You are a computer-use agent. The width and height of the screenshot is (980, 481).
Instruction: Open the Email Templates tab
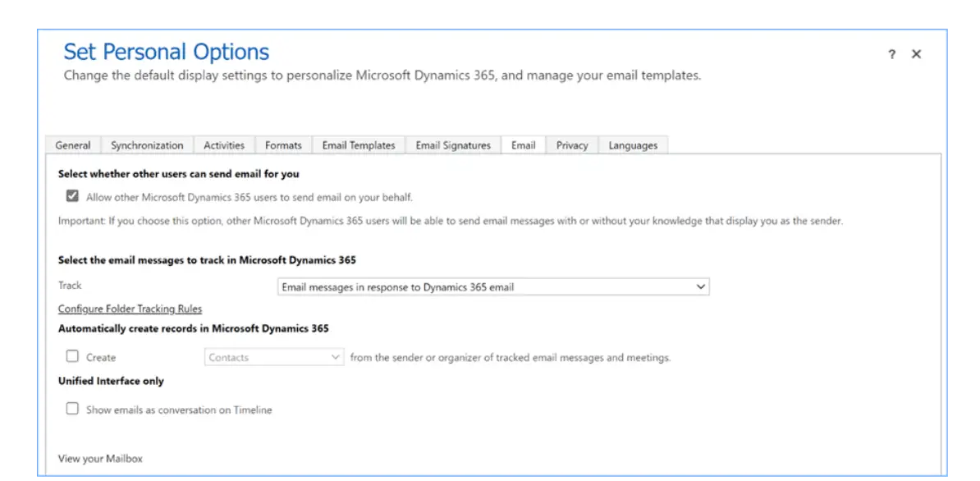click(359, 145)
